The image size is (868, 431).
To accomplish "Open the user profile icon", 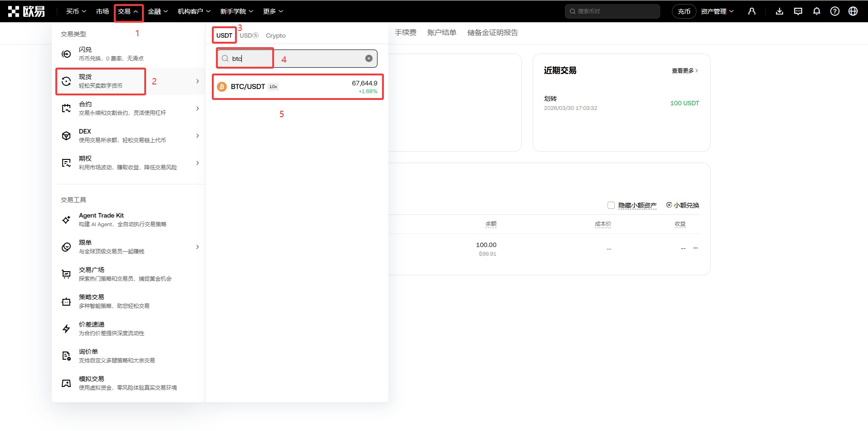I will point(752,11).
